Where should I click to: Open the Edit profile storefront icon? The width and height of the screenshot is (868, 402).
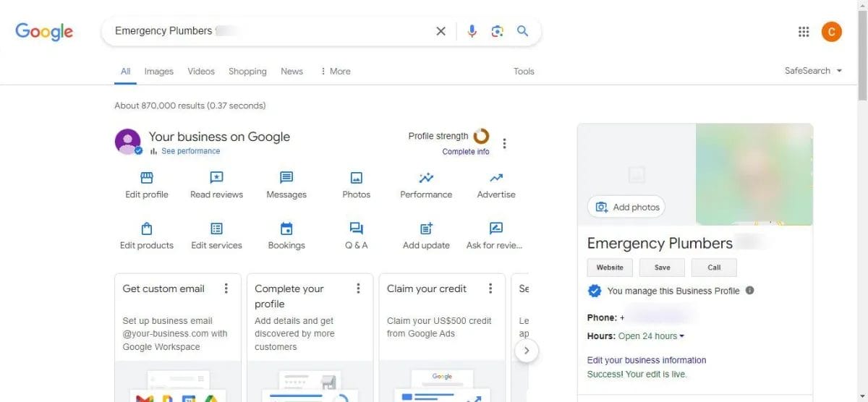pos(147,178)
